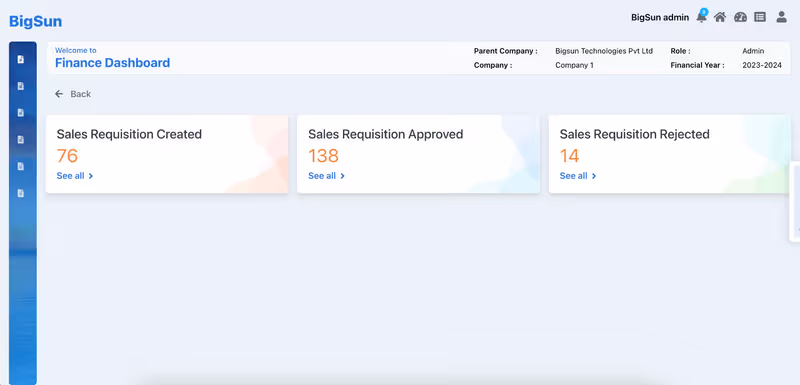This screenshot has width=800, height=385.
Task: Click the 138 approved count
Action: 323,156
